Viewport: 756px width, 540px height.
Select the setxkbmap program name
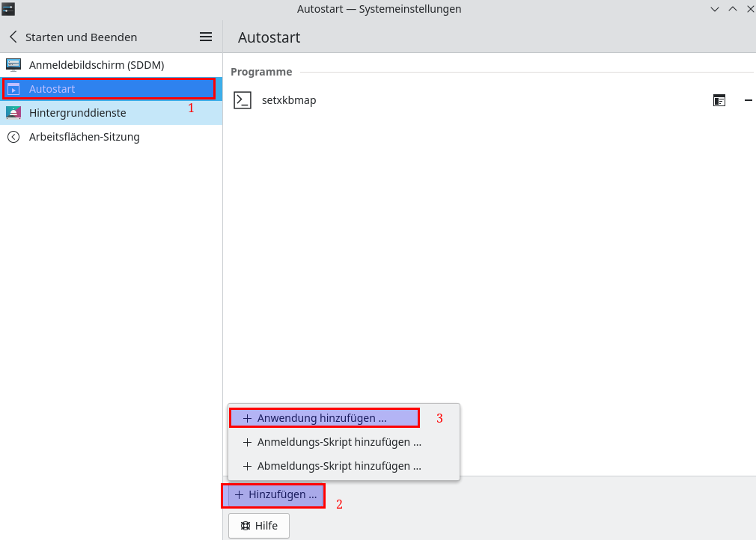pyautogui.click(x=289, y=100)
